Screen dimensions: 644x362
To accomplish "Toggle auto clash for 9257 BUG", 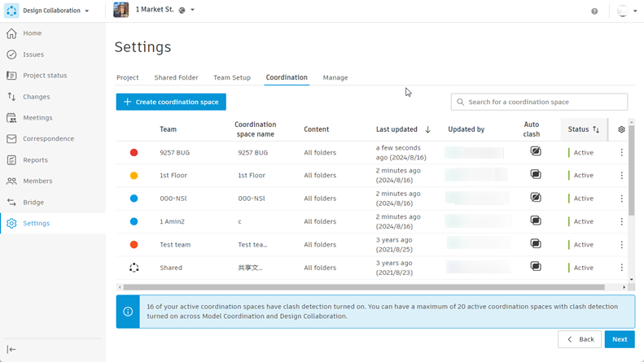I will coord(535,152).
